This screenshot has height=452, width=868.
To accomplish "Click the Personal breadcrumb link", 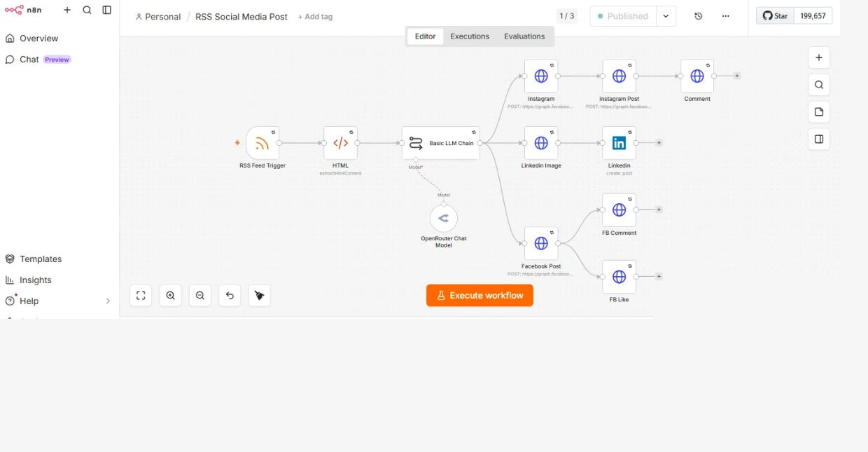I will point(158,16).
